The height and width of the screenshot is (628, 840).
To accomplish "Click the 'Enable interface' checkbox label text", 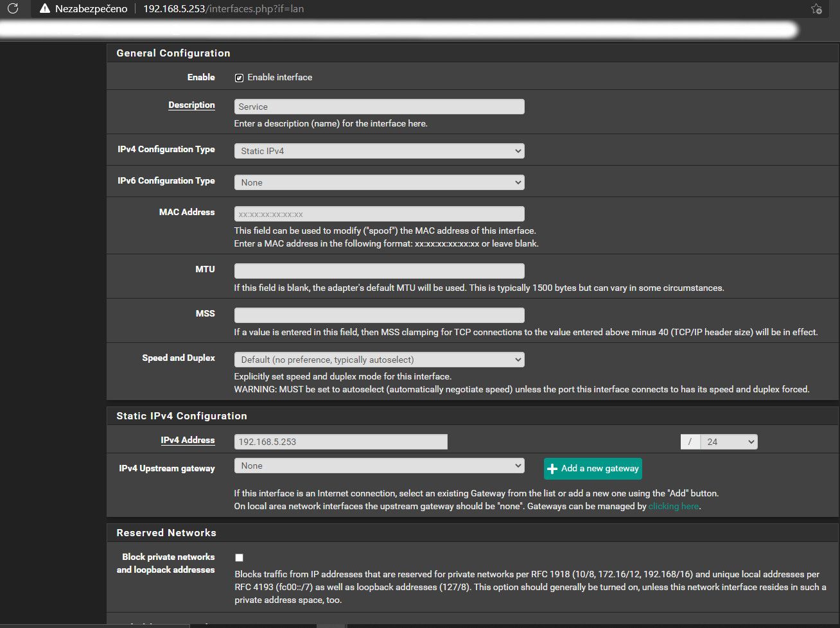I will coord(280,78).
